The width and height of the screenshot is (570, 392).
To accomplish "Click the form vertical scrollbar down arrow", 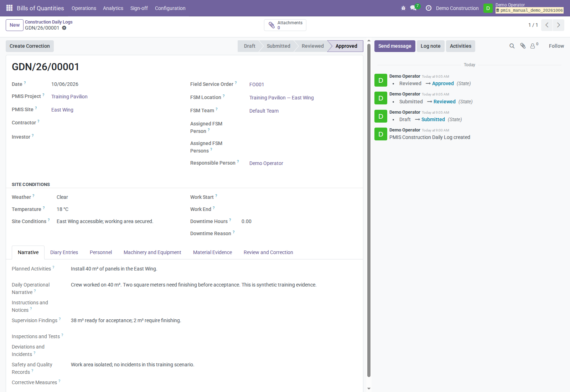I will (369, 389).
